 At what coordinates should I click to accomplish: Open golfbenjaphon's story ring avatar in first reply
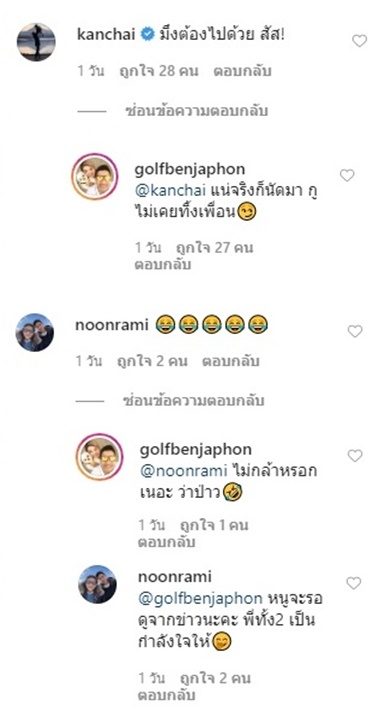[x=95, y=177]
